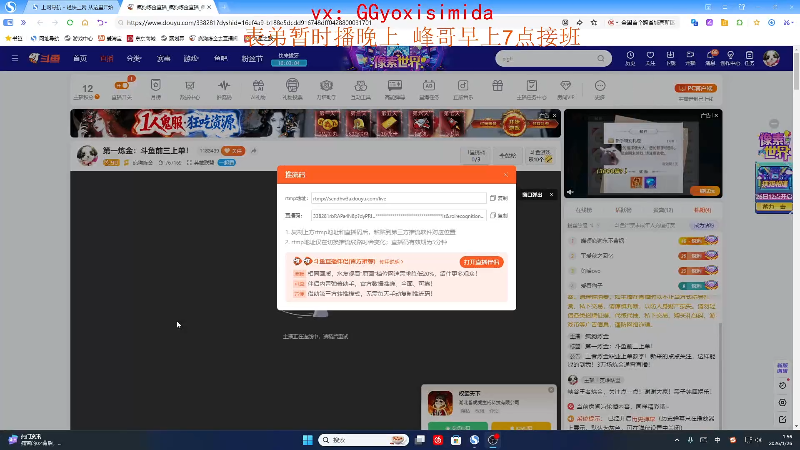Screen dimensions: 800x450
Task: Open the waveform audio tool icon
Action: point(224,89)
